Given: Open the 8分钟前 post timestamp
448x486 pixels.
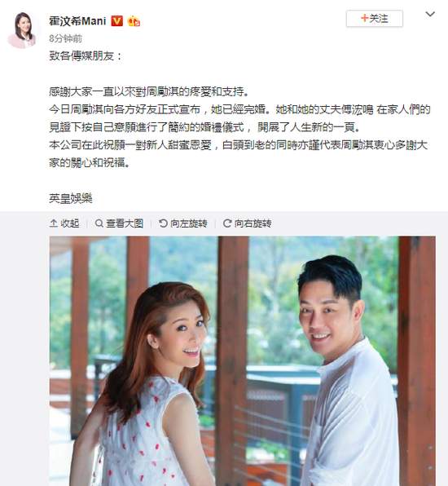Looking at the screenshot, I should click(x=65, y=38).
